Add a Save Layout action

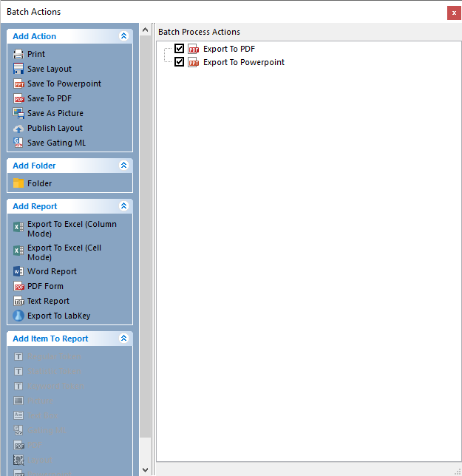click(x=50, y=69)
